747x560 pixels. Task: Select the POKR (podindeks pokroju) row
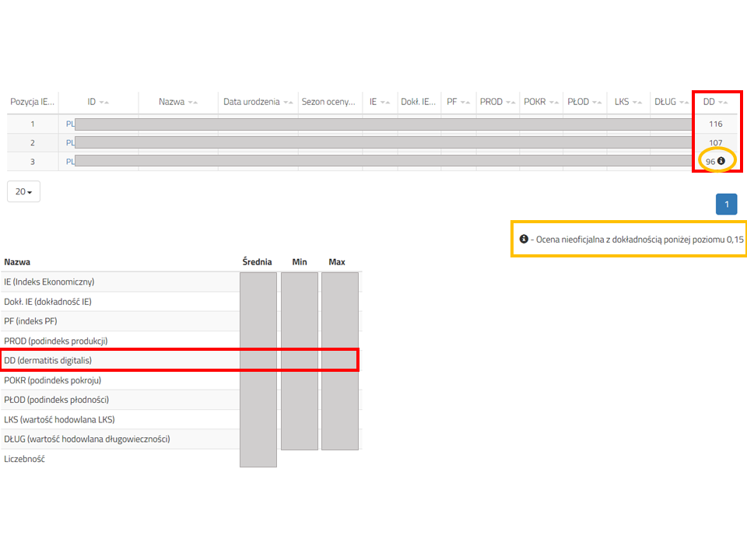pos(181,380)
